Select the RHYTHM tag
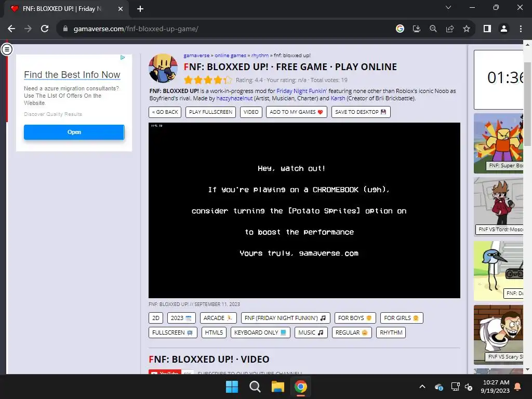The height and width of the screenshot is (399, 532). pos(391,332)
